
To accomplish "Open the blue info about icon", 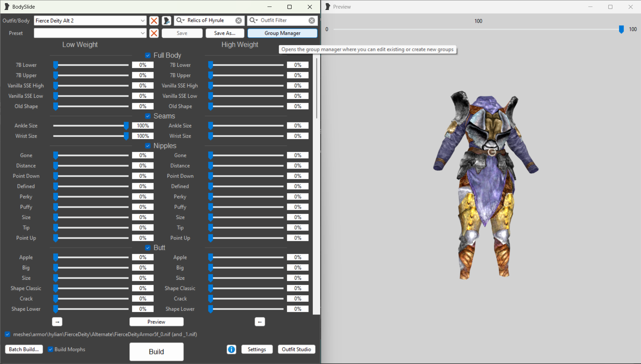I will coord(231,349).
